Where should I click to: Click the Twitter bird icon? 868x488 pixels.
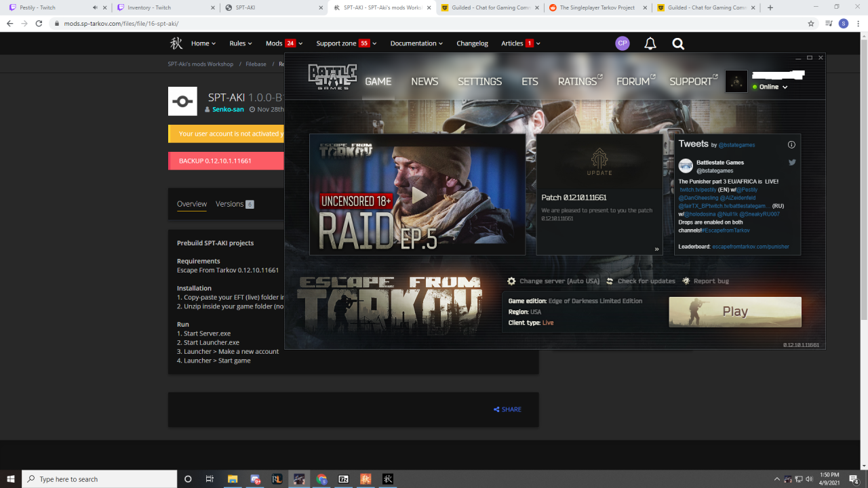792,163
